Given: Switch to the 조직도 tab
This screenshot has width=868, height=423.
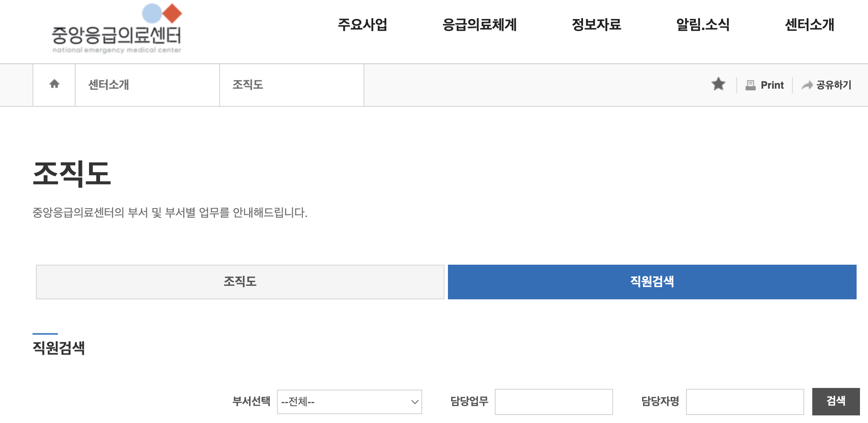Looking at the screenshot, I should point(240,282).
